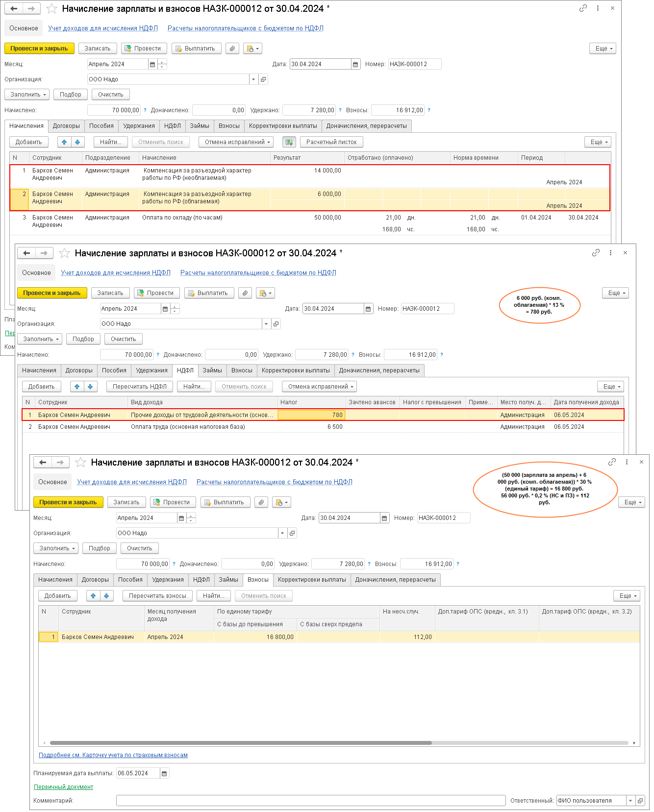Switch to Начисления tab in front Взносы window
This screenshot has width=654, height=812.
pos(55,580)
